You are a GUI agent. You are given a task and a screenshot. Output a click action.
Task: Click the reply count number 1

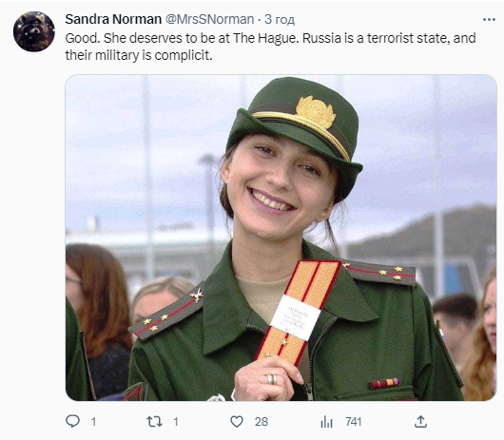click(x=93, y=421)
